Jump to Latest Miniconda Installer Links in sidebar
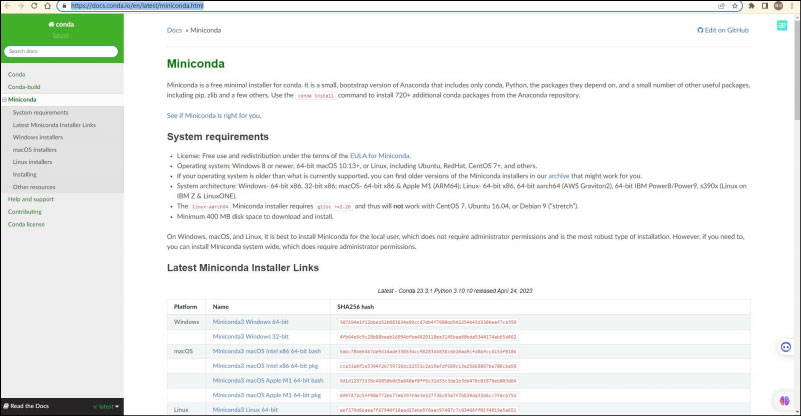Viewport: 801px width, 416px height. click(54, 125)
